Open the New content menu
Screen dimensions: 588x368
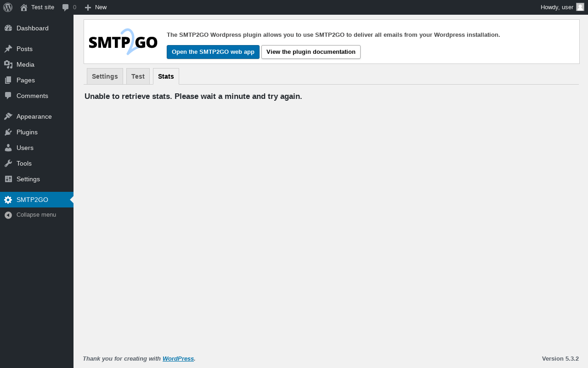point(96,7)
